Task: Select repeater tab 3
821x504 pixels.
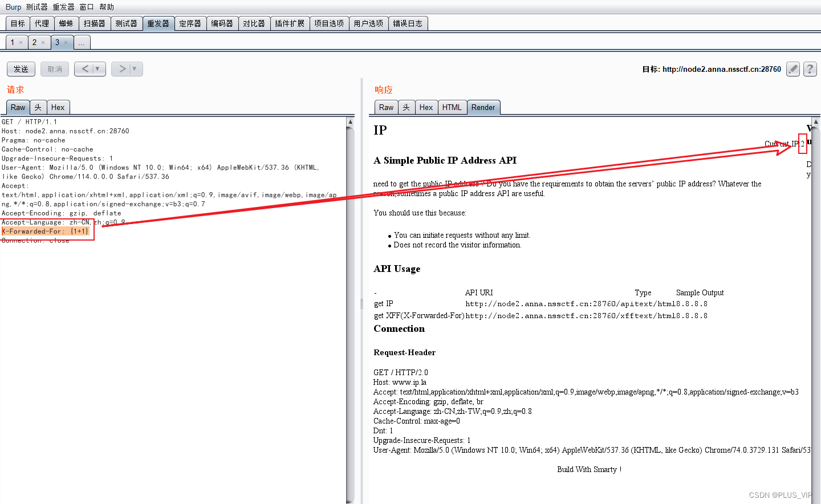Action: click(57, 42)
